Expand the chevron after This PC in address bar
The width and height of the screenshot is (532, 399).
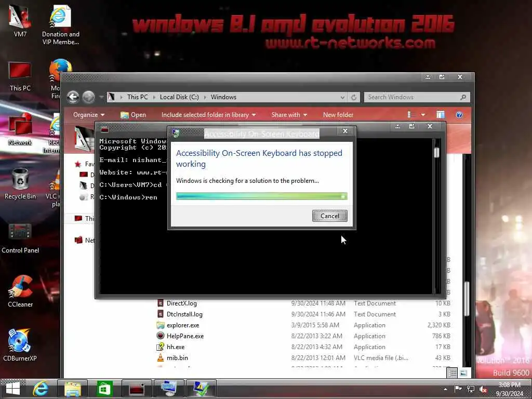point(154,97)
